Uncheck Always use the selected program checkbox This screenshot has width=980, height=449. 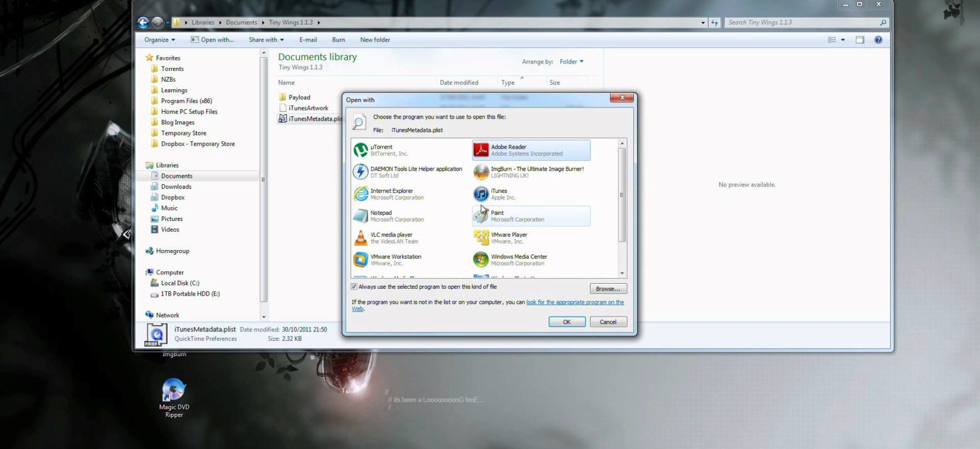[354, 287]
